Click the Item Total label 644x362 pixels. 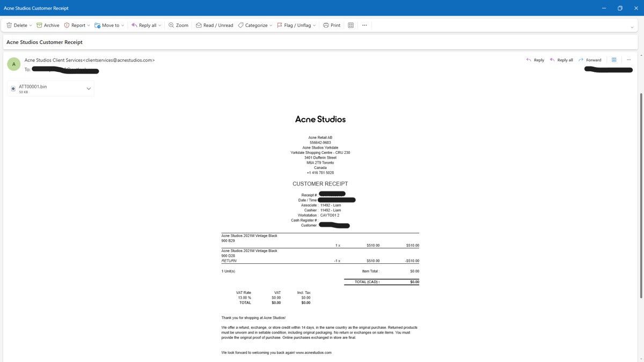pyautogui.click(x=371, y=271)
